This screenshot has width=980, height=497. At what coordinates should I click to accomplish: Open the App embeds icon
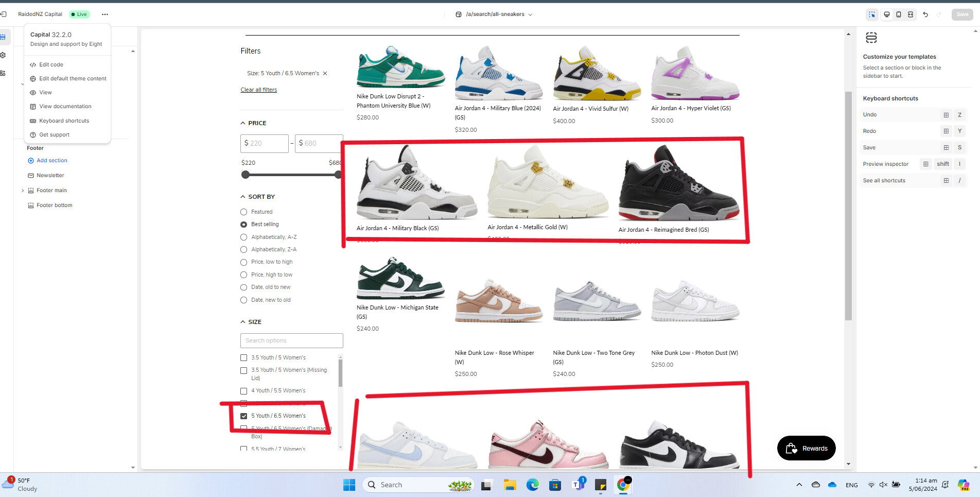tap(3, 73)
